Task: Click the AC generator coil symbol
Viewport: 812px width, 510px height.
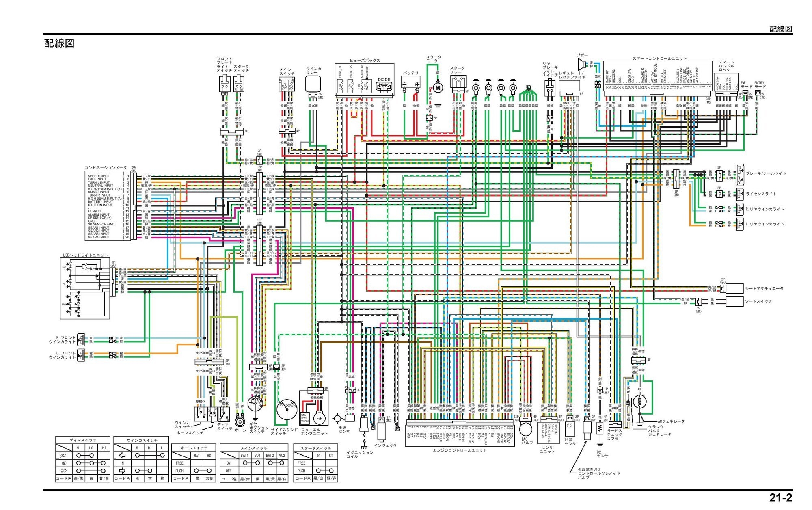Action: pyautogui.click(x=639, y=402)
